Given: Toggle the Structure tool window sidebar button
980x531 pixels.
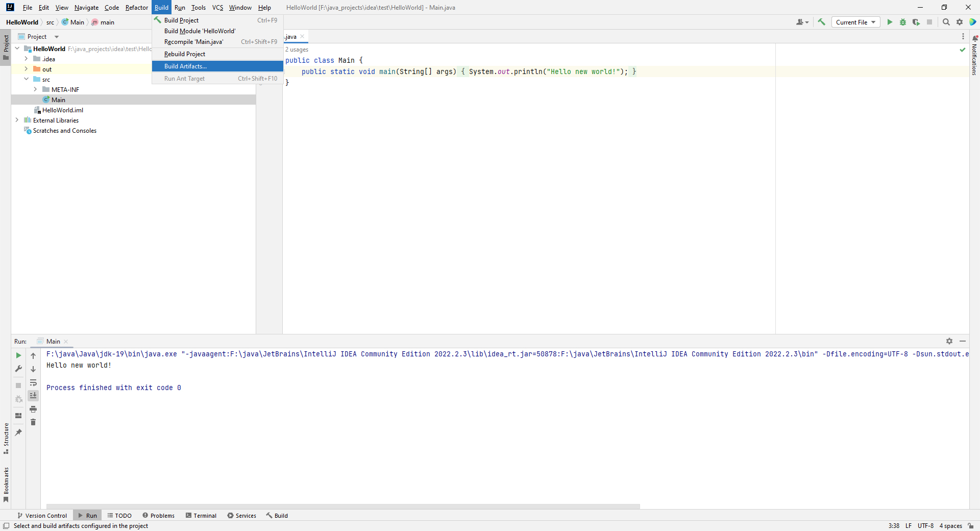Looking at the screenshot, I should [6, 439].
